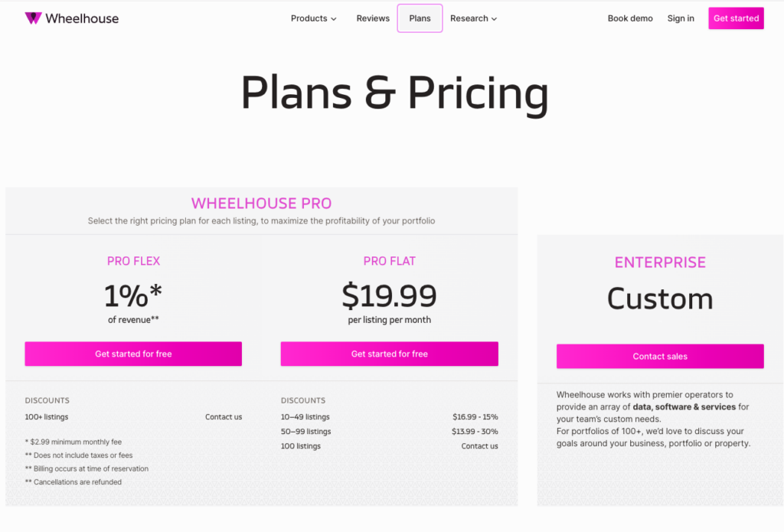Click the PRO FLAT plan title
The height and width of the screenshot is (532, 784).
tap(389, 261)
